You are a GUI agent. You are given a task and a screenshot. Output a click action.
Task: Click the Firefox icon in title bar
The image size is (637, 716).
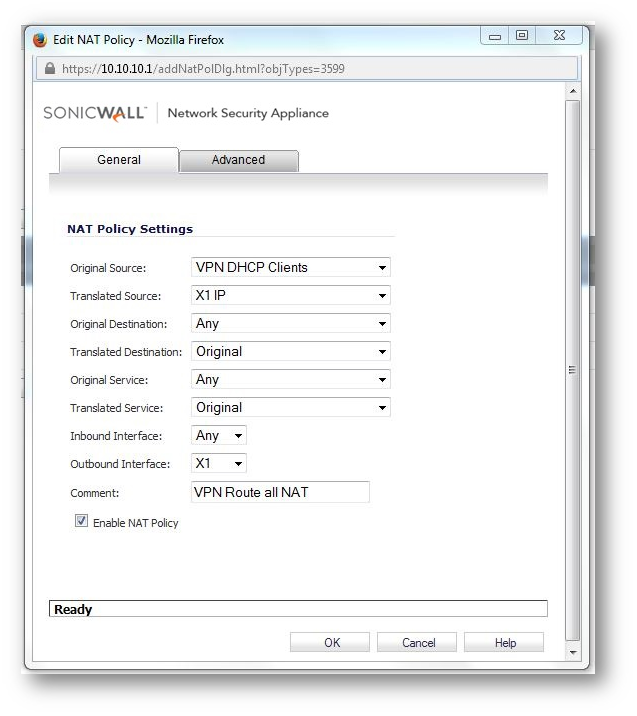[x=40, y=40]
